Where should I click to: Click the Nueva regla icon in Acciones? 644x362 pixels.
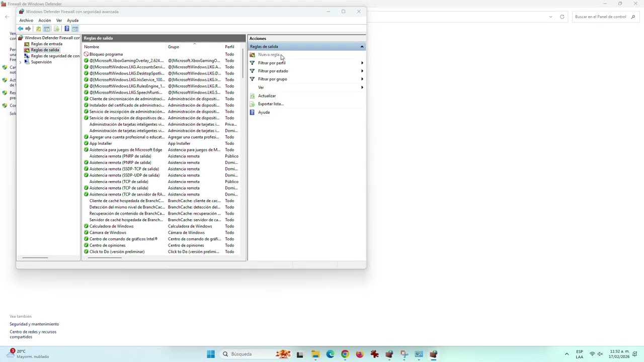point(252,55)
